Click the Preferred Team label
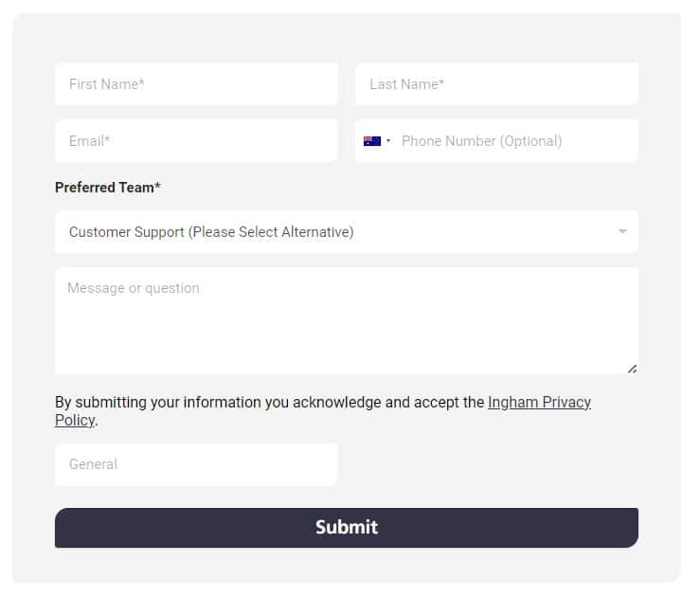This screenshot has width=700, height=597. (x=104, y=188)
